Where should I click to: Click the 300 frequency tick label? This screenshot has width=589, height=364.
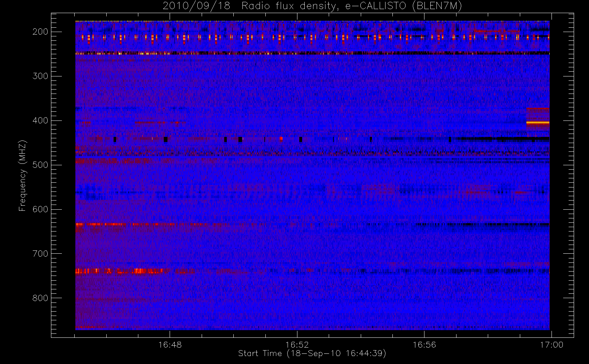pyautogui.click(x=40, y=76)
